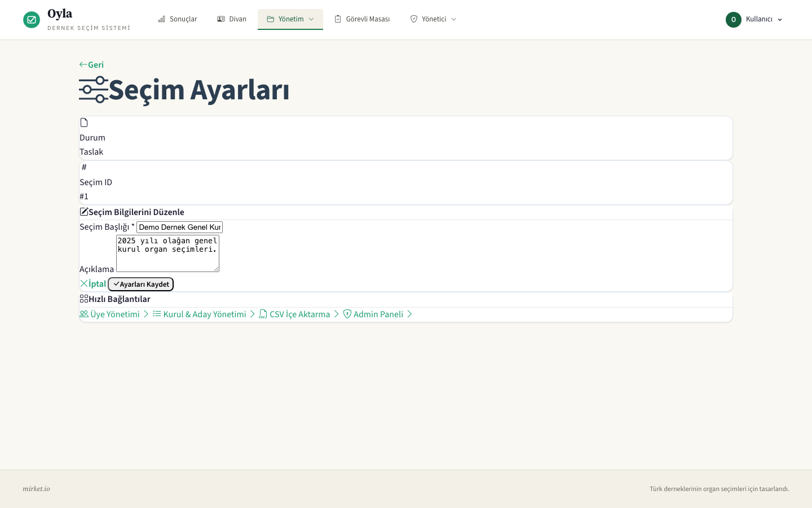Open the Kurul & Aday Yönetimi link
812x508 pixels.
[204, 314]
